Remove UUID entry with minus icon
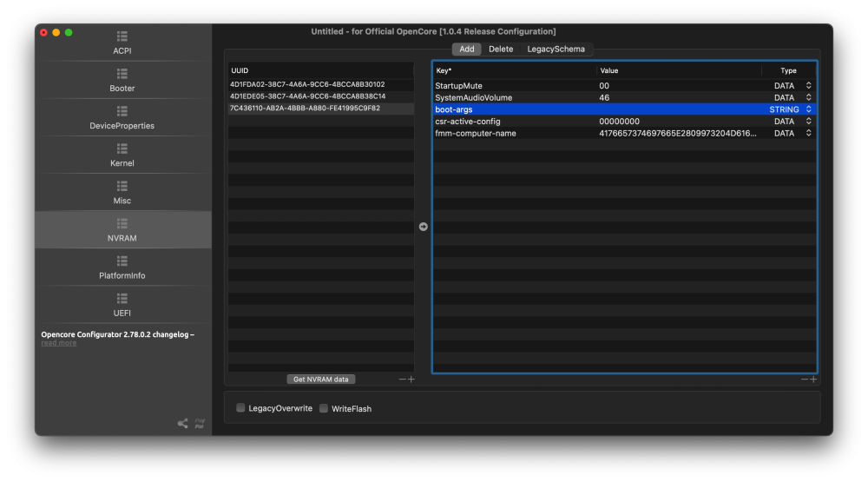Screen dimensions: 868x482 point(403,380)
